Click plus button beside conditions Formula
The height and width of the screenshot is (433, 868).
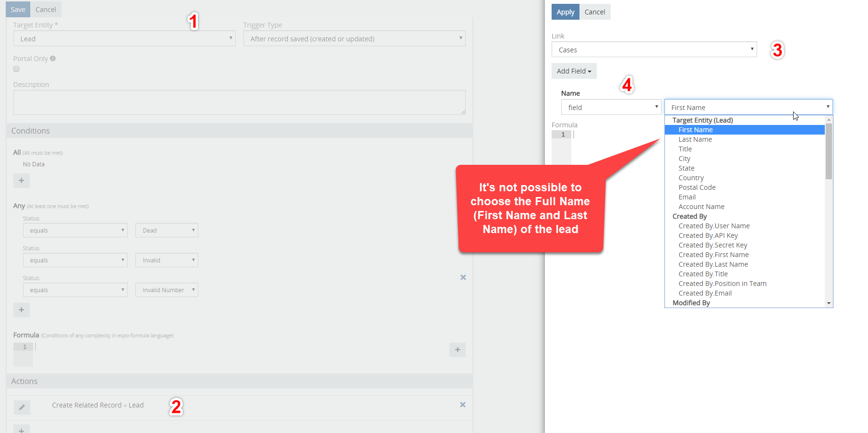(458, 350)
